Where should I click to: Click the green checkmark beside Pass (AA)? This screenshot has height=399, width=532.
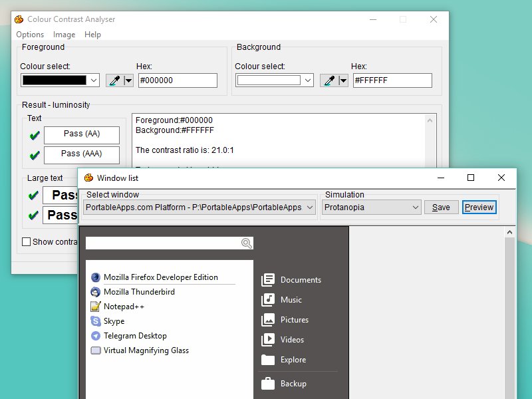pyautogui.click(x=35, y=136)
